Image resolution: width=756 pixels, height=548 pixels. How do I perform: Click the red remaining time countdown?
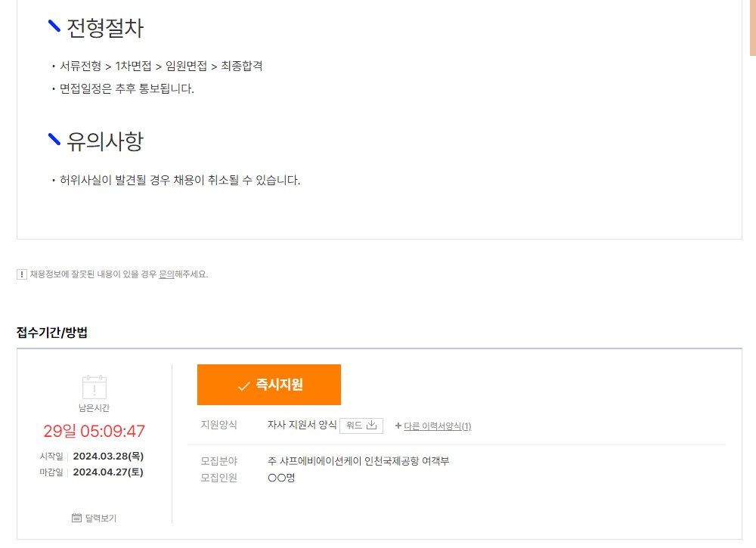coord(94,431)
